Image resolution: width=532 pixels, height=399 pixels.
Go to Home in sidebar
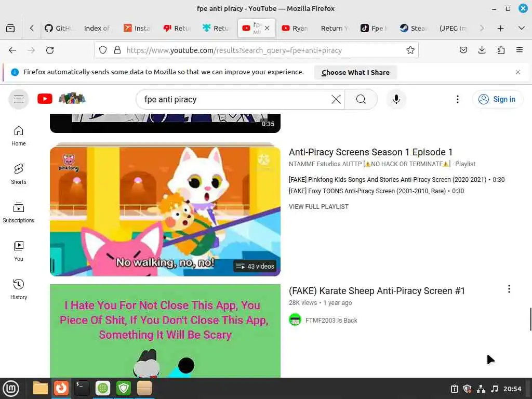pos(19,136)
